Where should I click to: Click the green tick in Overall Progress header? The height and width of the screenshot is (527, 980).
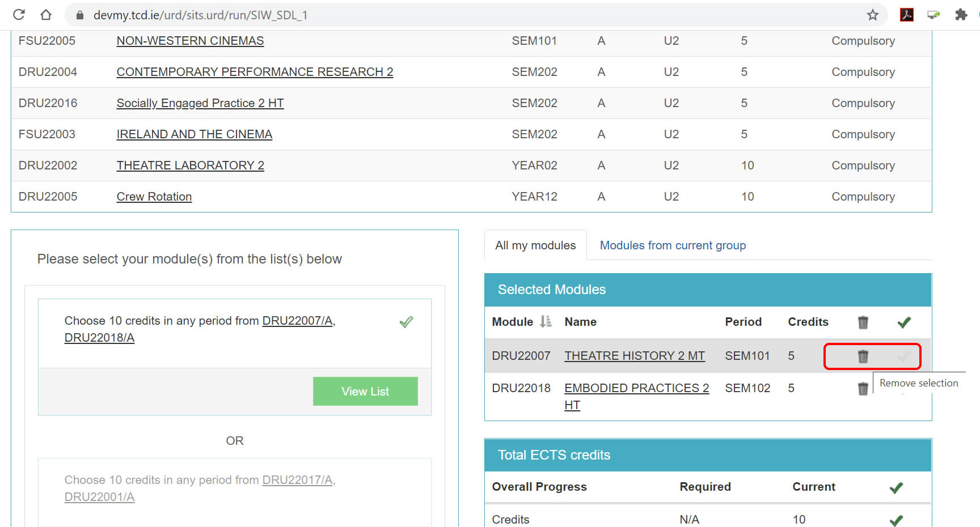[896, 487]
